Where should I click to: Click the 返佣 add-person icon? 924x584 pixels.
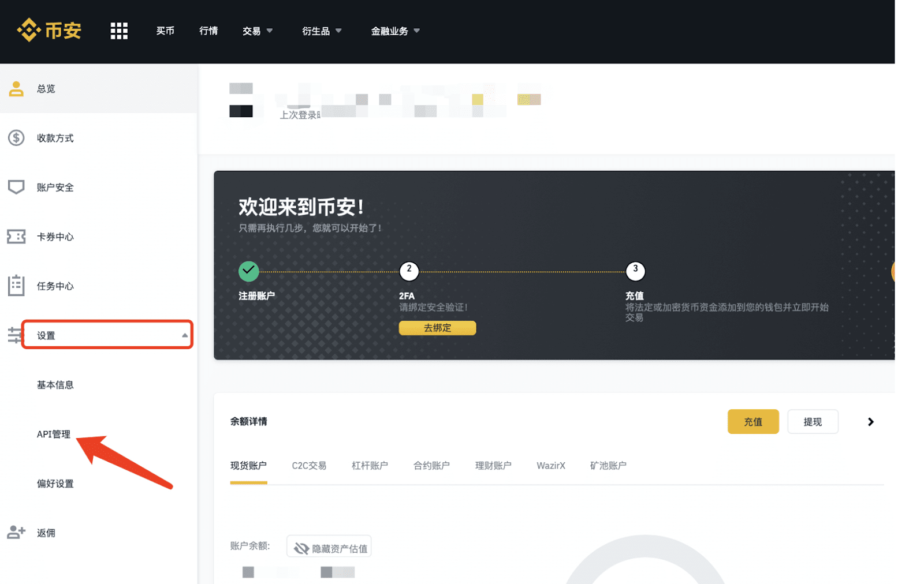(x=16, y=533)
